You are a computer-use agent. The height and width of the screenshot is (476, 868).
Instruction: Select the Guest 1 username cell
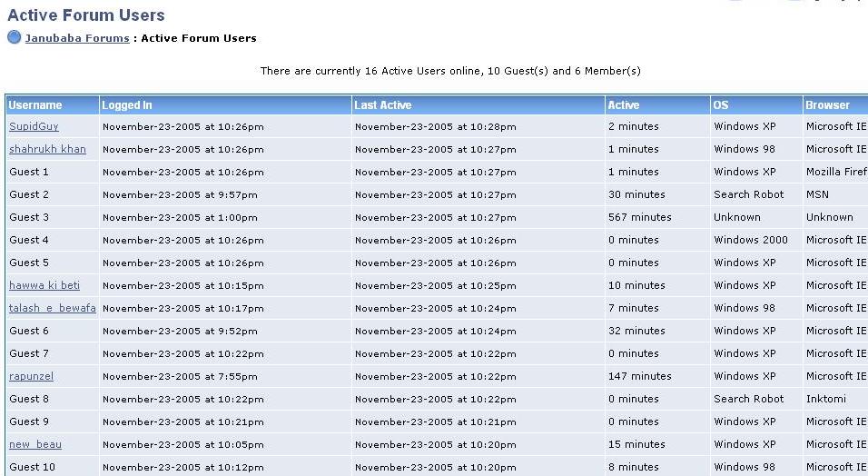click(x=53, y=172)
